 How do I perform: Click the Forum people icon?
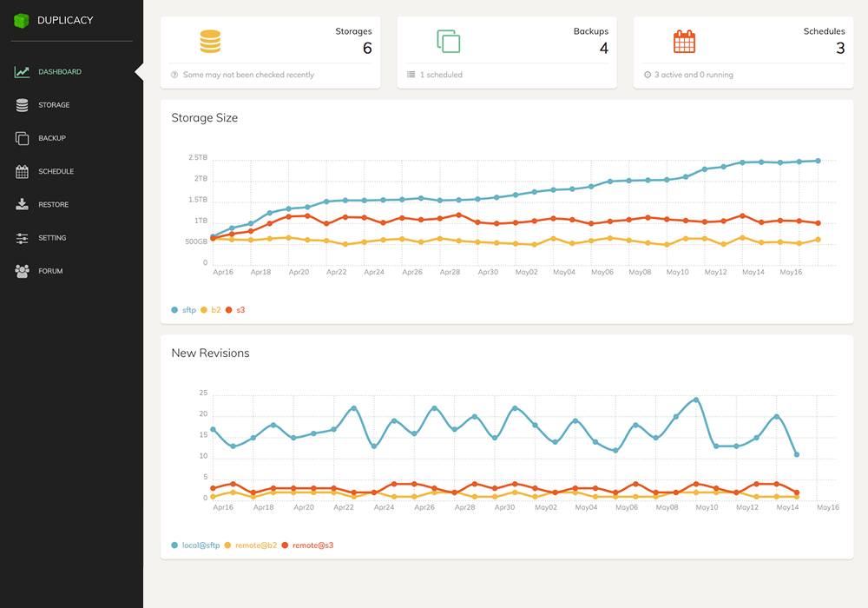click(23, 271)
